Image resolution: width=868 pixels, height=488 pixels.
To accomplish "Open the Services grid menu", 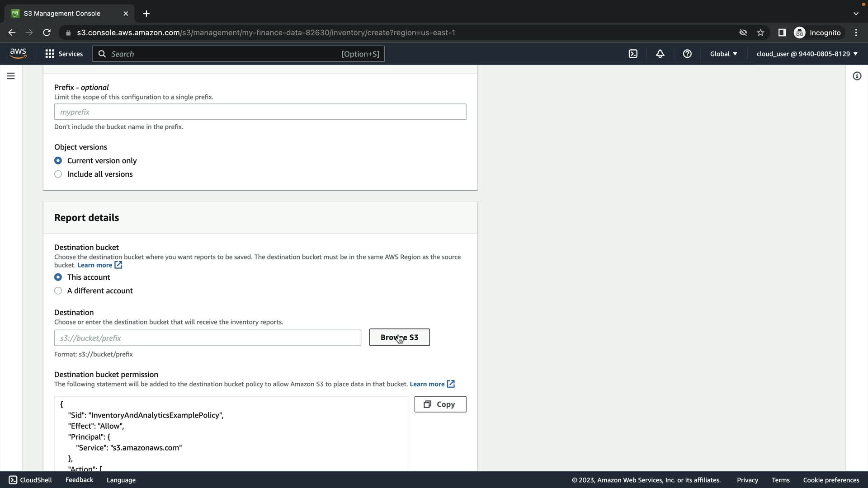I will (x=64, y=54).
